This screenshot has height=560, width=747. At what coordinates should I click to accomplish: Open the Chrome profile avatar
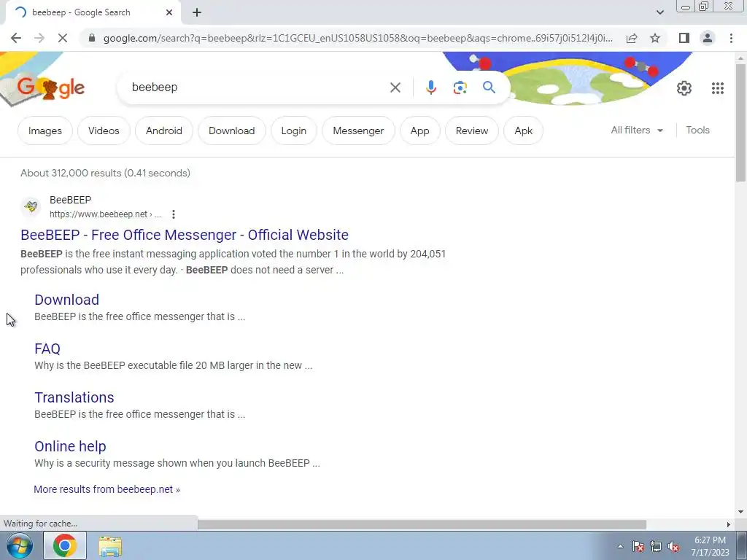click(x=708, y=38)
